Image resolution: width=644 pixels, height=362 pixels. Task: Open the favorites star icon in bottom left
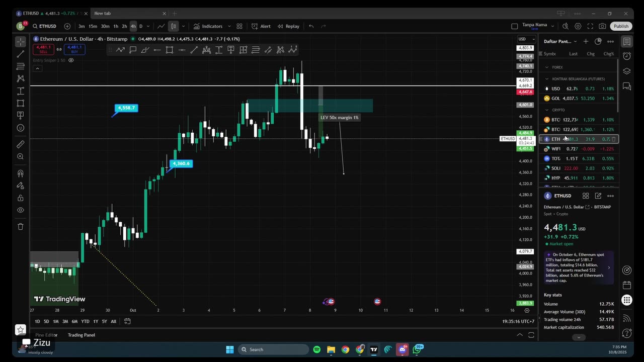pos(21,329)
